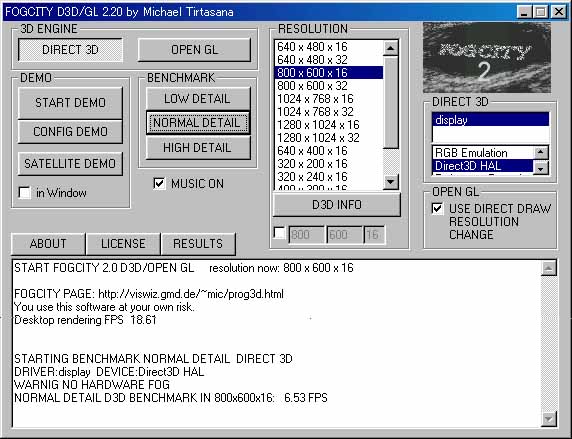
Task: Click device list scroll up arrow
Action: (541, 152)
